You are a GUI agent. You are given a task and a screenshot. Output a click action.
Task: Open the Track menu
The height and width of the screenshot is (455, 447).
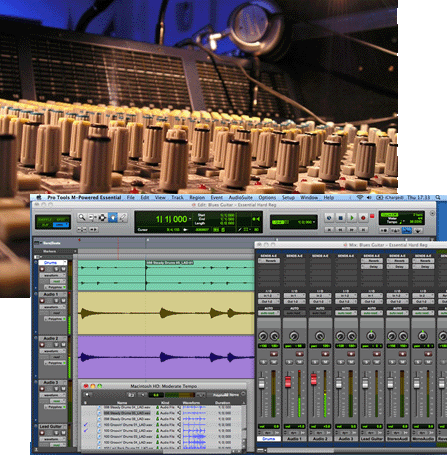pos(177,197)
